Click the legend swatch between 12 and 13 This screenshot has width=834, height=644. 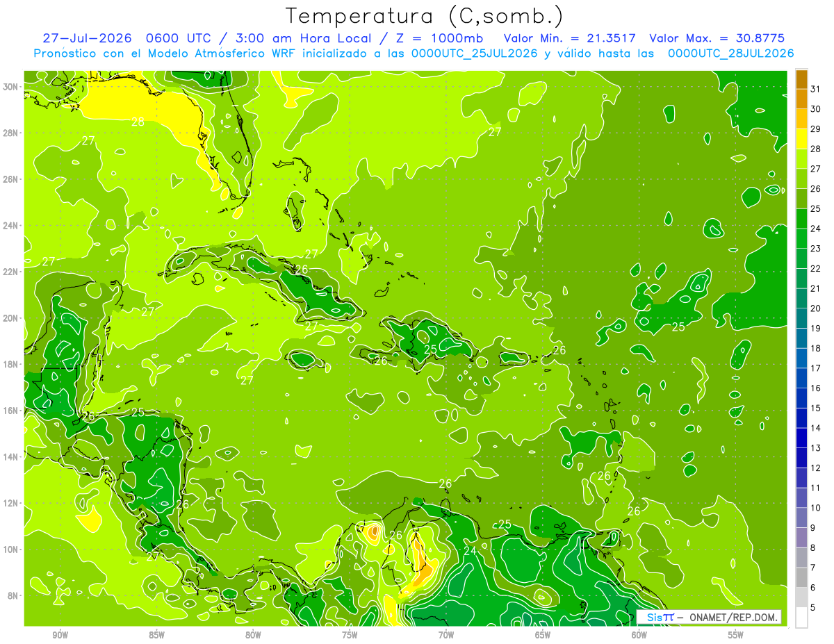click(x=801, y=458)
